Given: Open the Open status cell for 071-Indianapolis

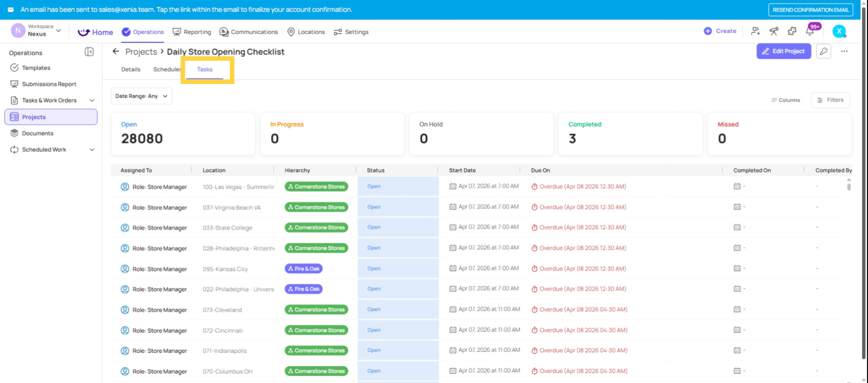Looking at the screenshot, I should (x=398, y=350).
